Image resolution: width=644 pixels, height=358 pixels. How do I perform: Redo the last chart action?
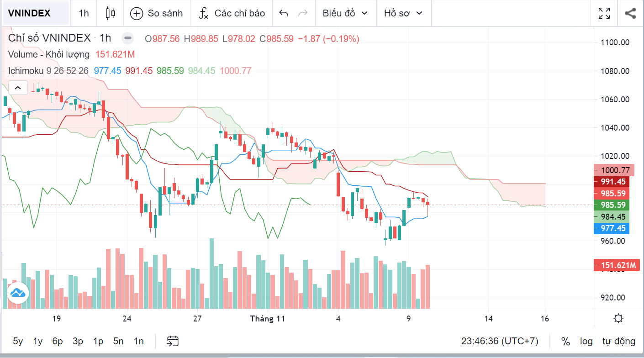[302, 13]
